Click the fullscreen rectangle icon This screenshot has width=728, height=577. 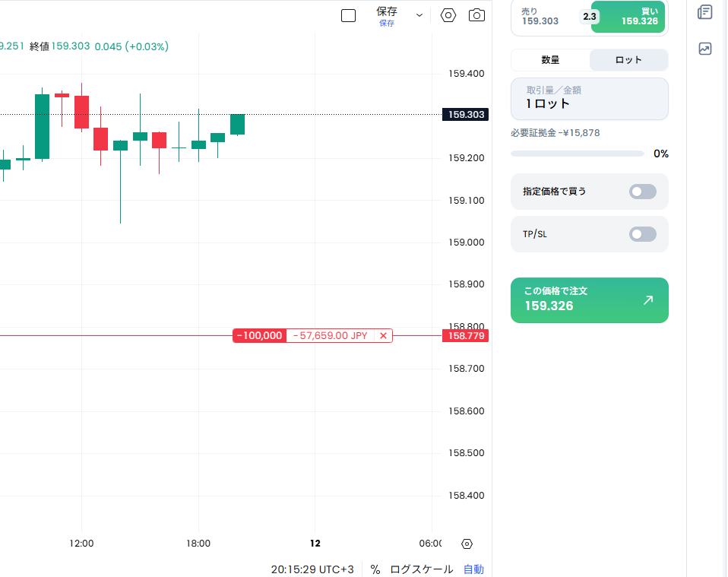tap(348, 15)
